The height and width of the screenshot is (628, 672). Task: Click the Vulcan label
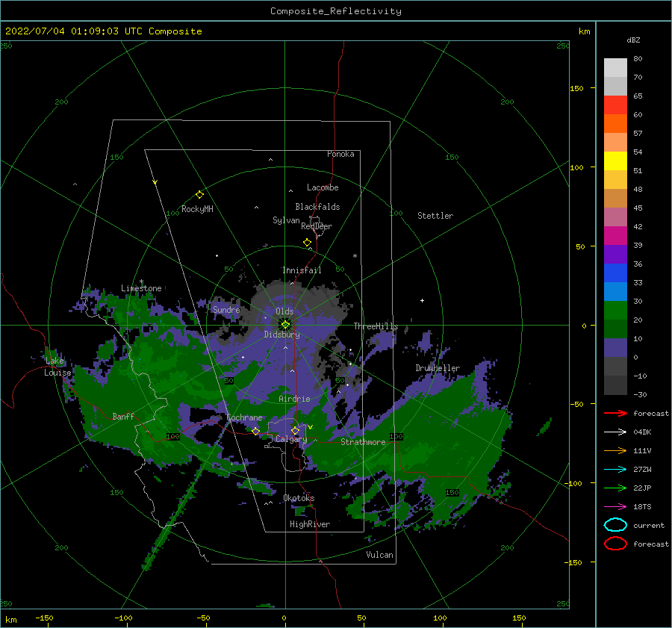pos(380,555)
